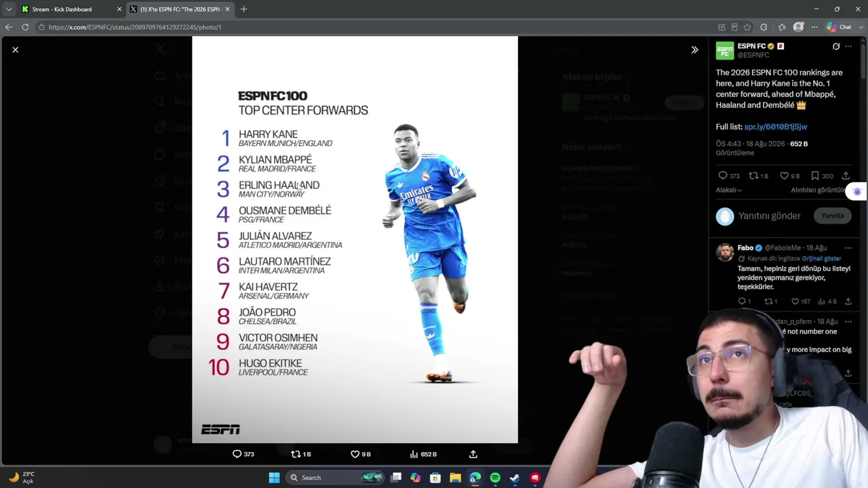Screen dimensions: 868x488
Task: Expand the Alakalı sort dropdown
Action: pyautogui.click(x=729, y=190)
